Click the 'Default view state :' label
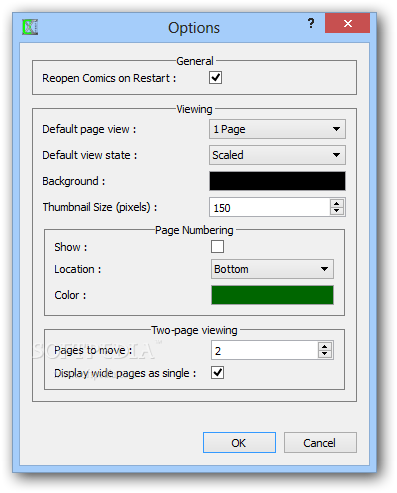Image resolution: width=397 pixels, height=493 pixels. (89, 155)
